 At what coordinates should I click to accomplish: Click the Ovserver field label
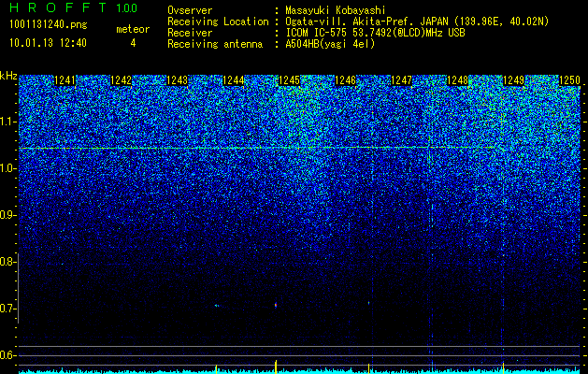coord(190,10)
